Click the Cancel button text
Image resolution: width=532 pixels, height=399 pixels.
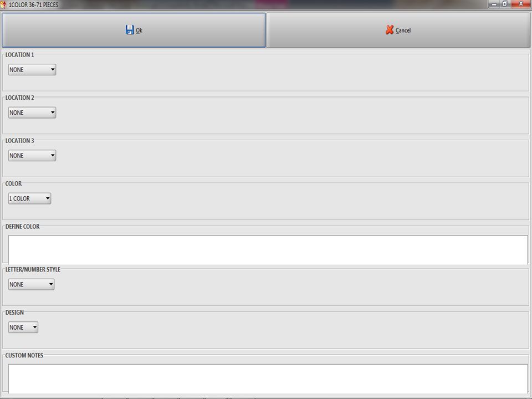pos(403,30)
